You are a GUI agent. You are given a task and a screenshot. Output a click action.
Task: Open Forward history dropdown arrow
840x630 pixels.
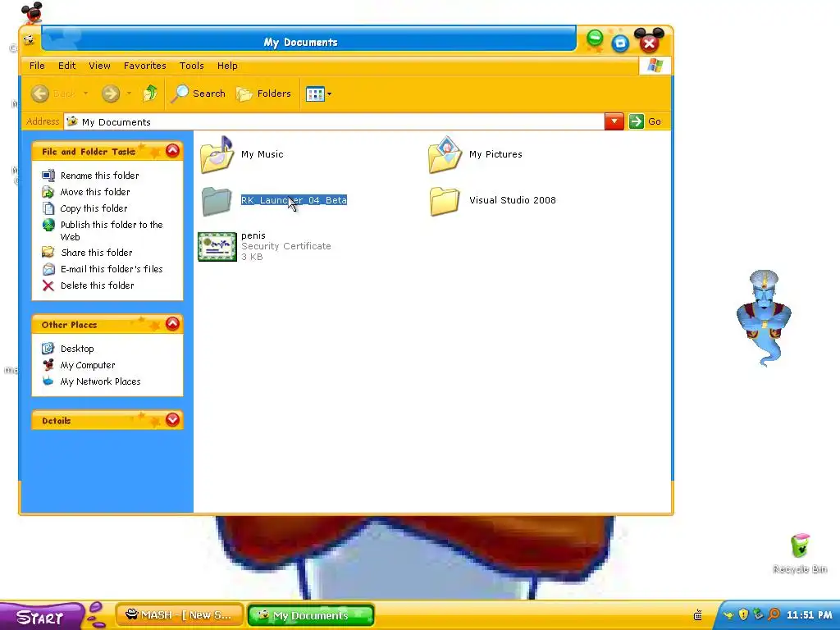click(x=129, y=94)
